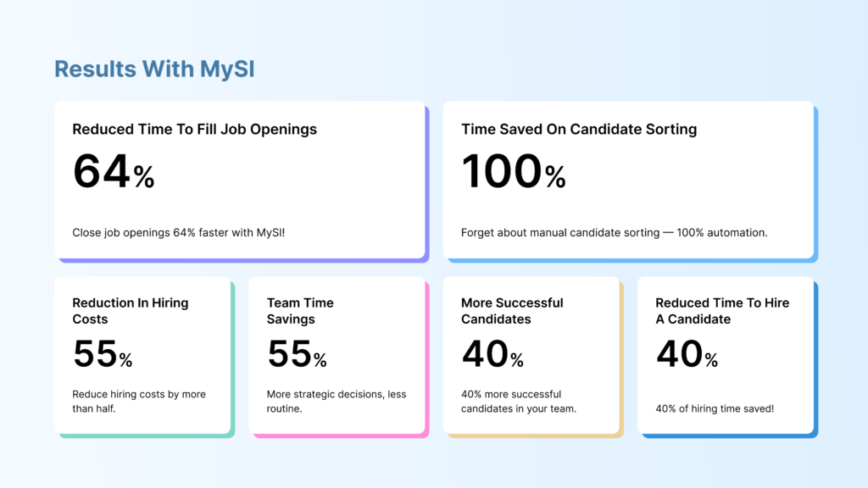
Task: Select the 55% figure under Team Time Savings
Action: pyautogui.click(x=297, y=355)
